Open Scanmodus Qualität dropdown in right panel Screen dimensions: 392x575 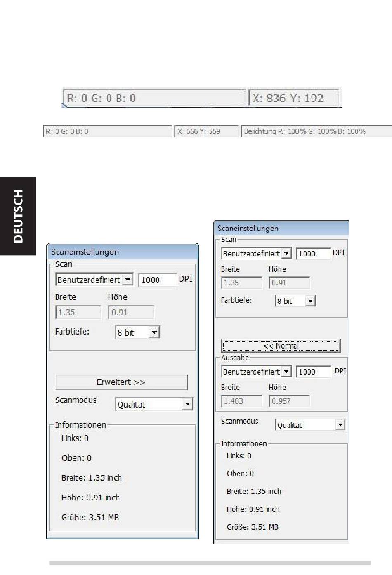(x=310, y=425)
